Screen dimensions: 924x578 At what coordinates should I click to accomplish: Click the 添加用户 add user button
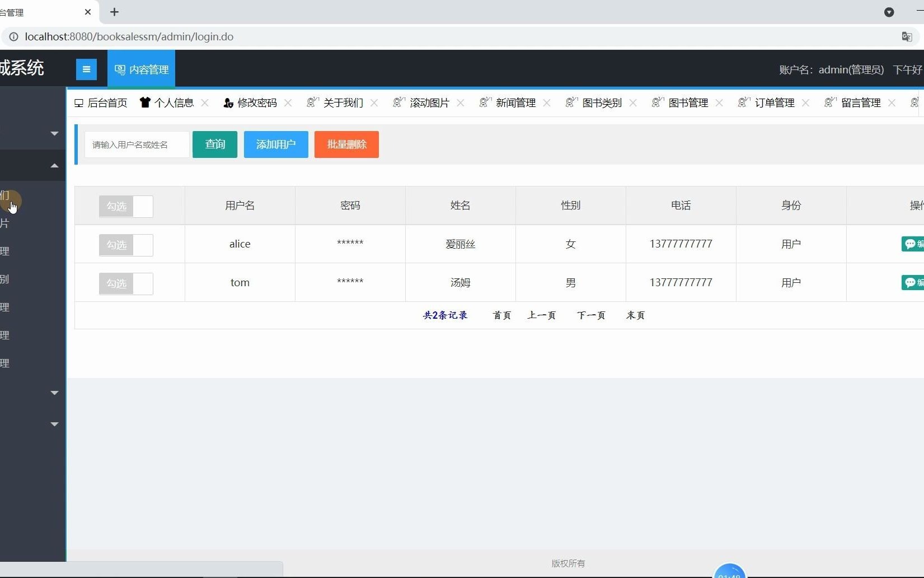click(275, 144)
